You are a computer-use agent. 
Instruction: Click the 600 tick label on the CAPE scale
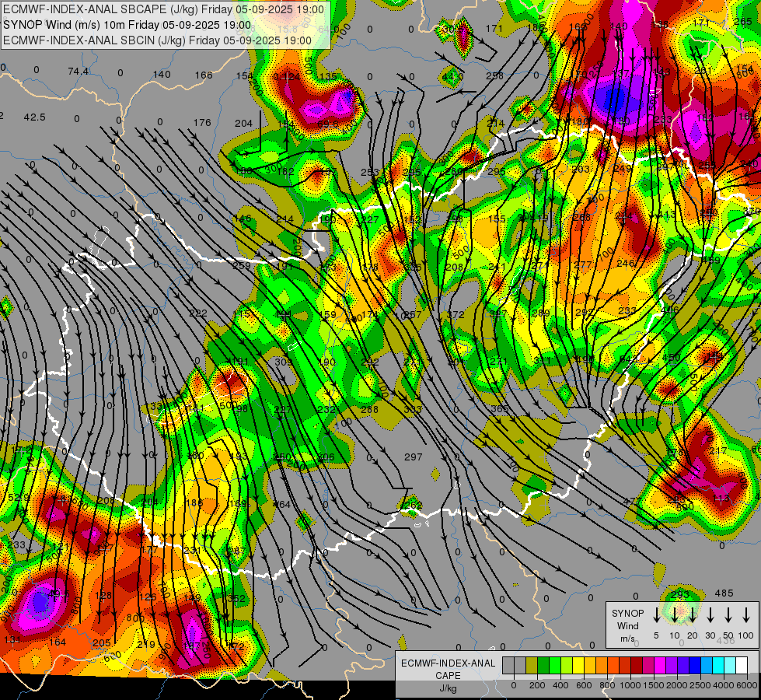584,685
